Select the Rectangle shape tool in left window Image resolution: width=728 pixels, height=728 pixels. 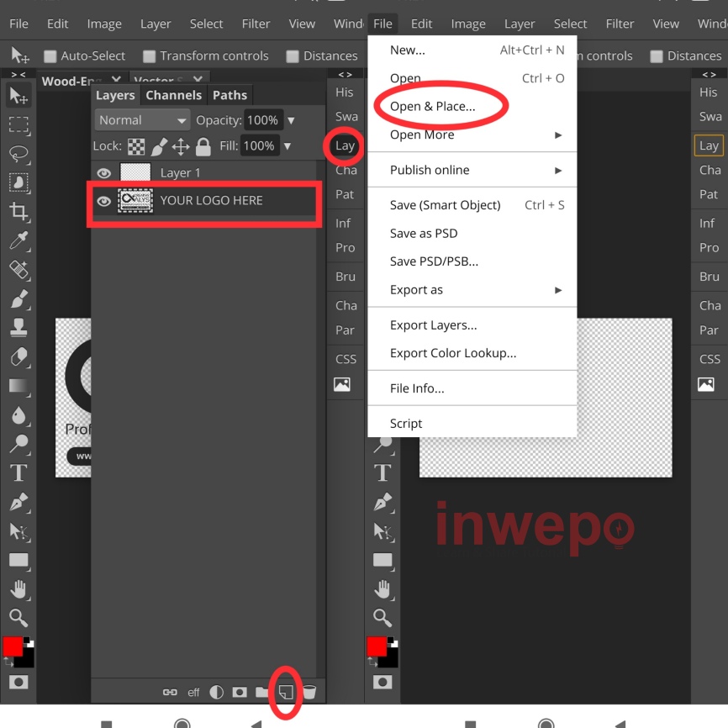18,560
